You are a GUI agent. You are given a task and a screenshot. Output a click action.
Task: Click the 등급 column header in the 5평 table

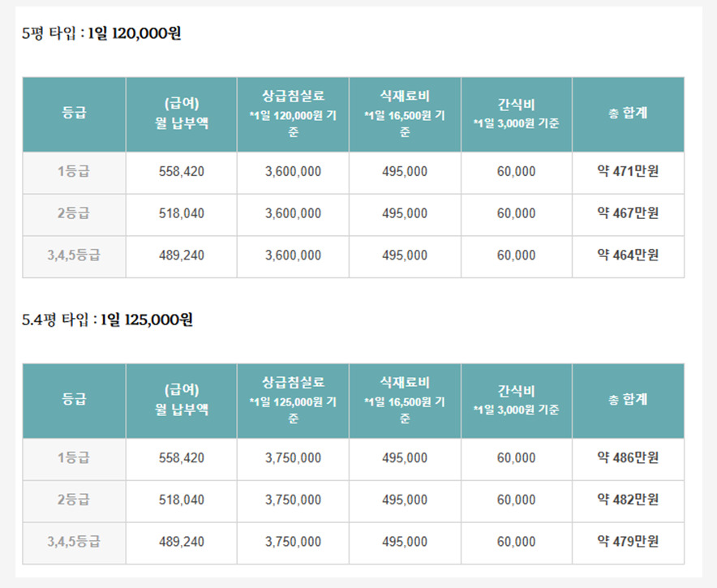(74, 114)
